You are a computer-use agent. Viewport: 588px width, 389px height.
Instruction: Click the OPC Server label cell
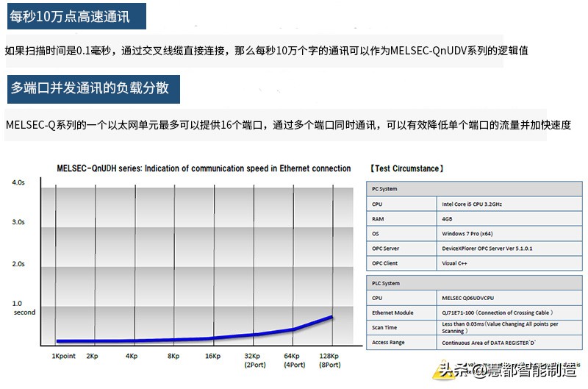coord(401,249)
